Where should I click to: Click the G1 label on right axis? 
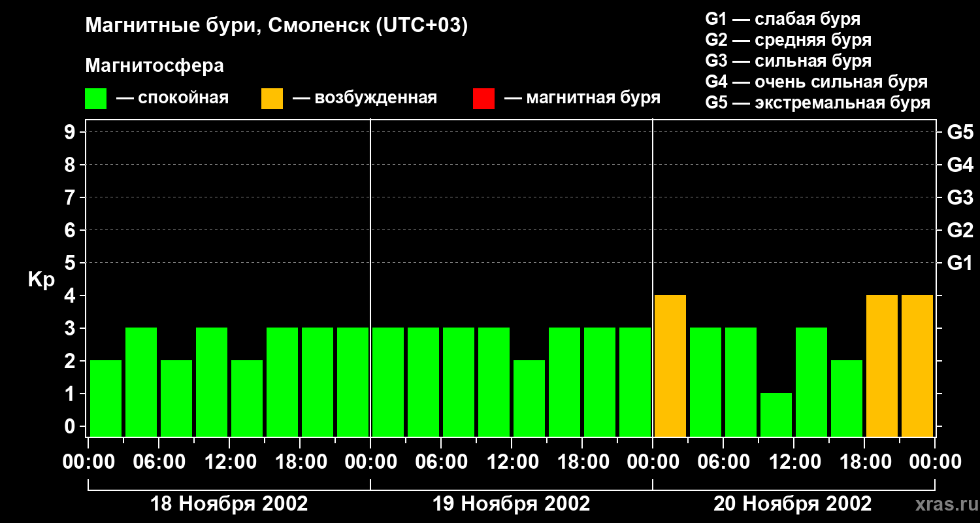960,263
